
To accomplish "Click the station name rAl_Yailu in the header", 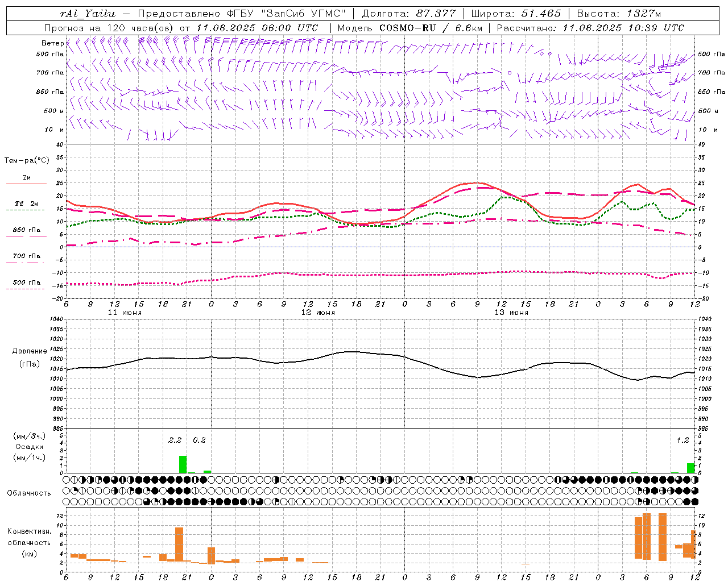I will tap(87, 14).
